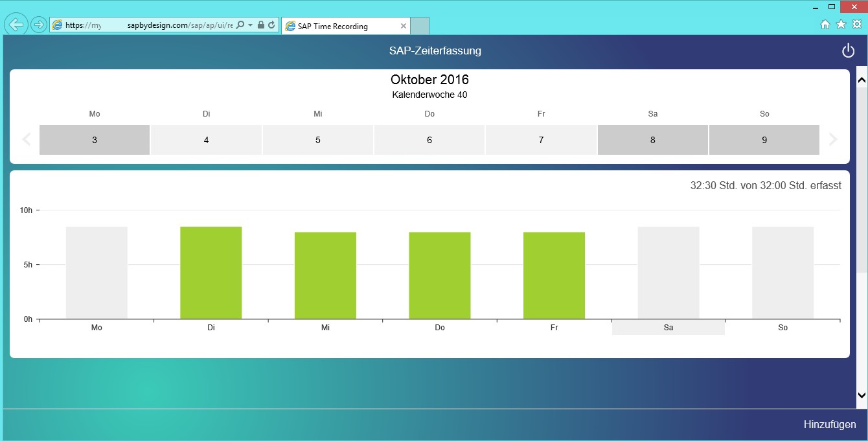Image resolution: width=868 pixels, height=441 pixels.
Task: Click browser forward arrow button
Action: click(x=39, y=25)
